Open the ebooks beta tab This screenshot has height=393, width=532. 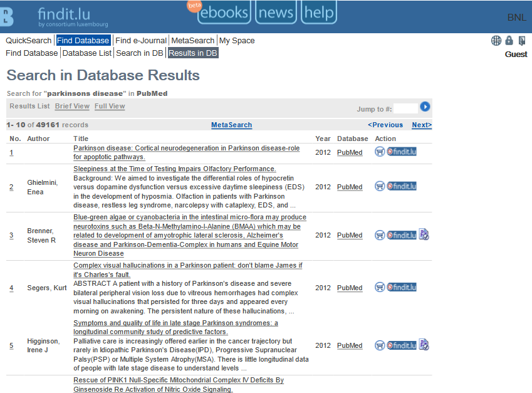click(x=224, y=13)
